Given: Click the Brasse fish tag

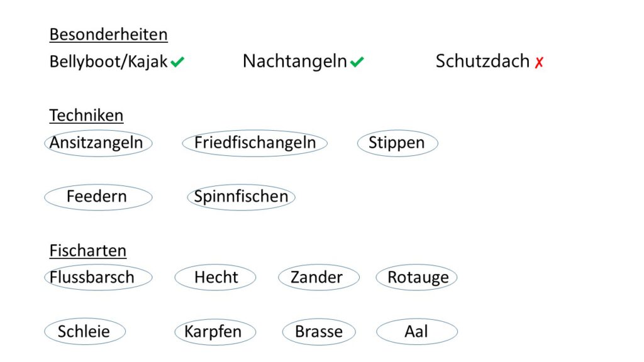Looking at the screenshot, I should 319,332.
